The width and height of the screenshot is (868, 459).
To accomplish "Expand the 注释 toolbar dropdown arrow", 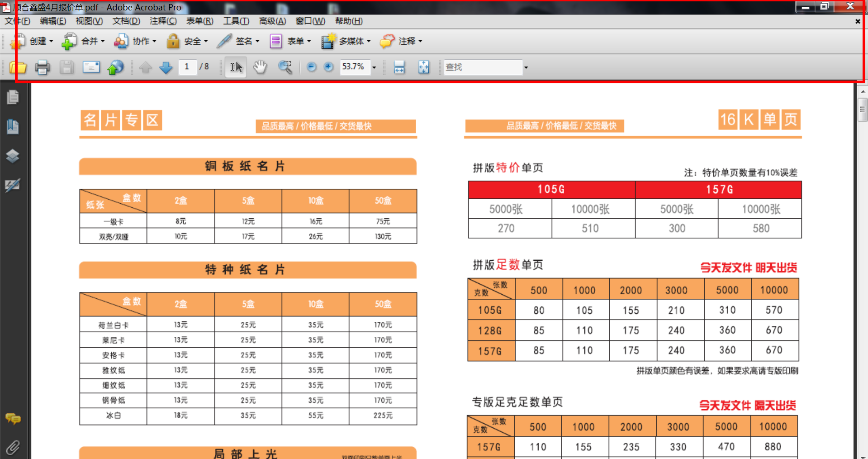I will point(420,41).
